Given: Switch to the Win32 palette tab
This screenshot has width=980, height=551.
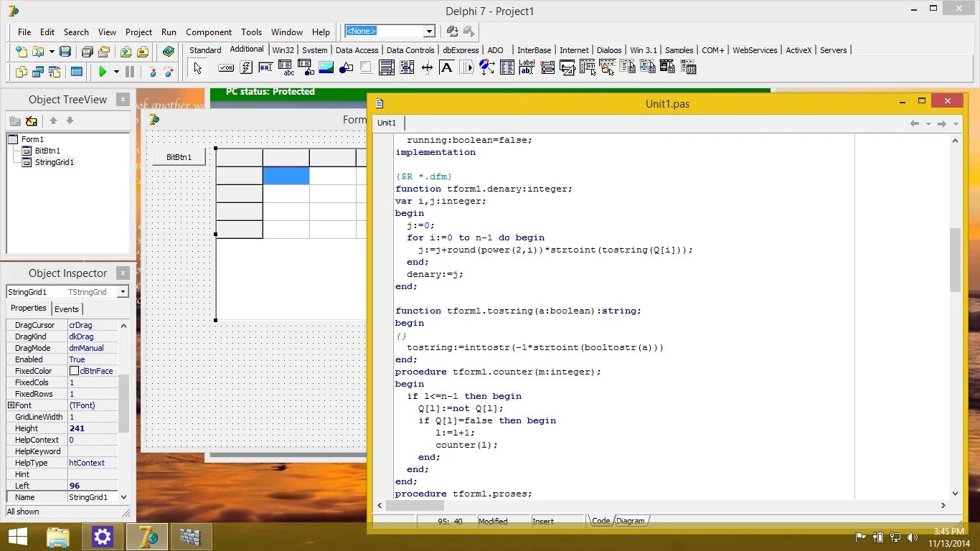Looking at the screenshot, I should point(283,50).
